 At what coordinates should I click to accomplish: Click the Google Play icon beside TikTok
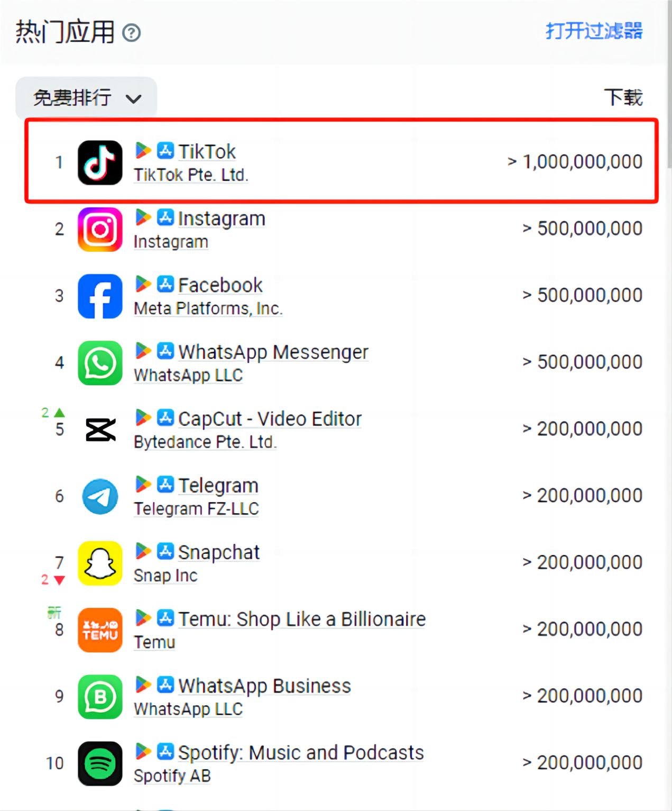tap(143, 151)
